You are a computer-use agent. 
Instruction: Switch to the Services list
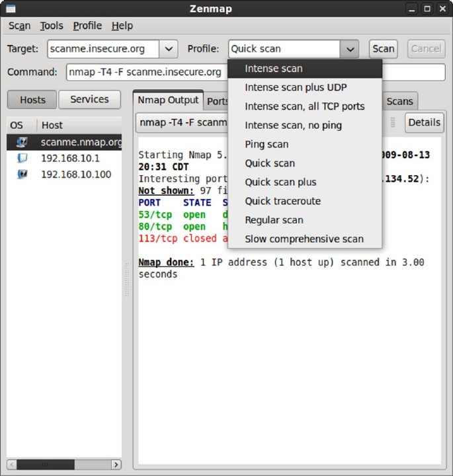[89, 99]
